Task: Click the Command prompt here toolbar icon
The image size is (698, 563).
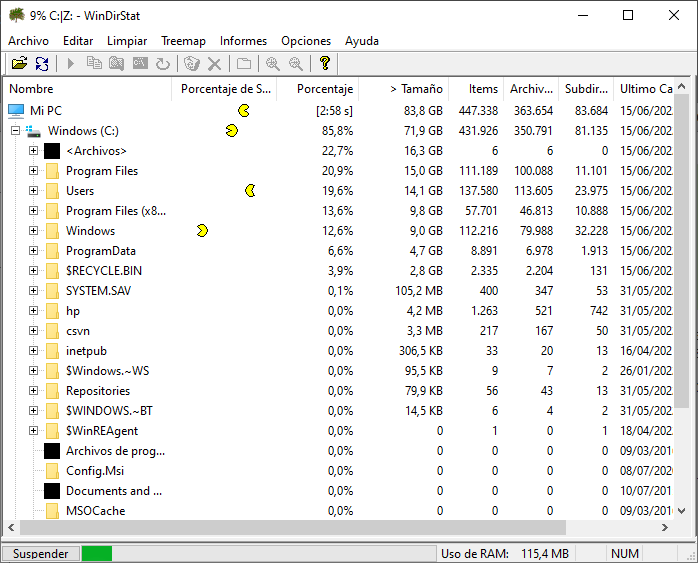Action: pyautogui.click(x=140, y=64)
